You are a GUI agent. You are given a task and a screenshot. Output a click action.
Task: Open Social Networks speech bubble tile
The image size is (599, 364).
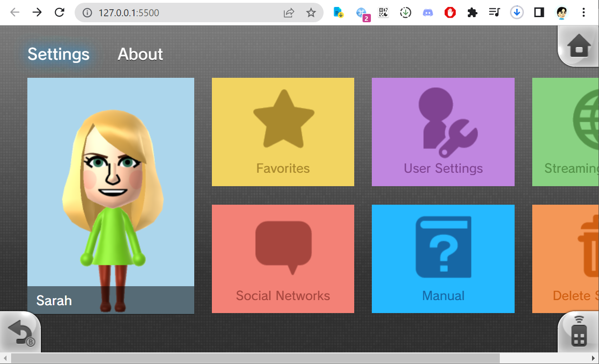coord(283,259)
